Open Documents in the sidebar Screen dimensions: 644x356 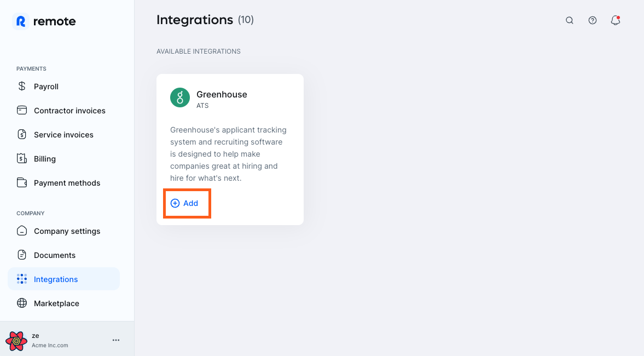point(63,255)
